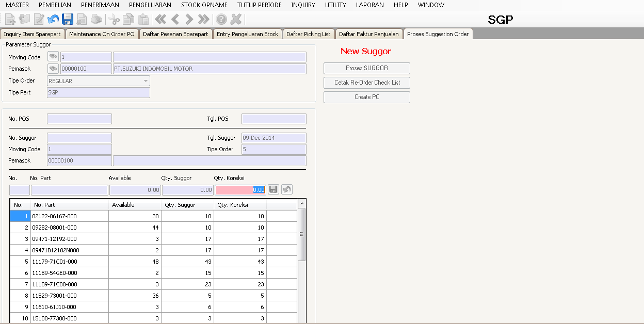Screen dimensions: 644x324
Task: Click the Help question mark icon
Action: (x=221, y=20)
